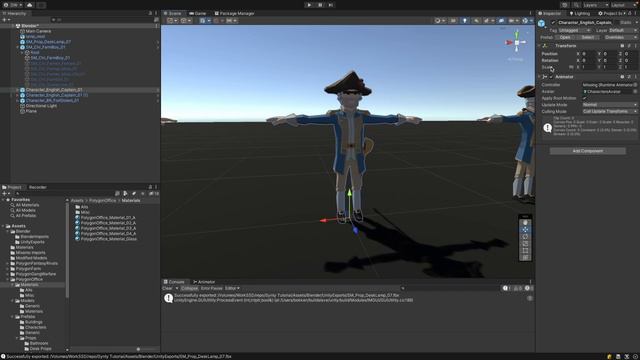This screenshot has height=360, width=640.
Task: Select Plane in Hierarchy
Action: 31,111
